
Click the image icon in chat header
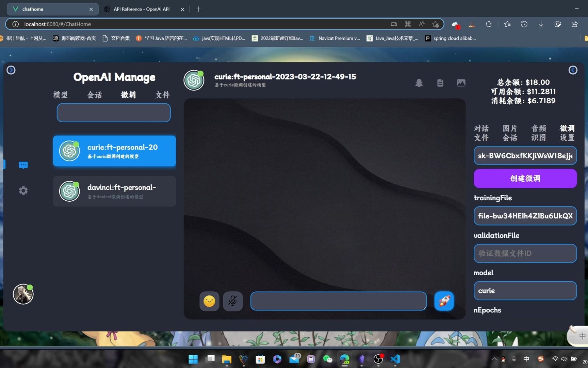pyautogui.click(x=461, y=83)
